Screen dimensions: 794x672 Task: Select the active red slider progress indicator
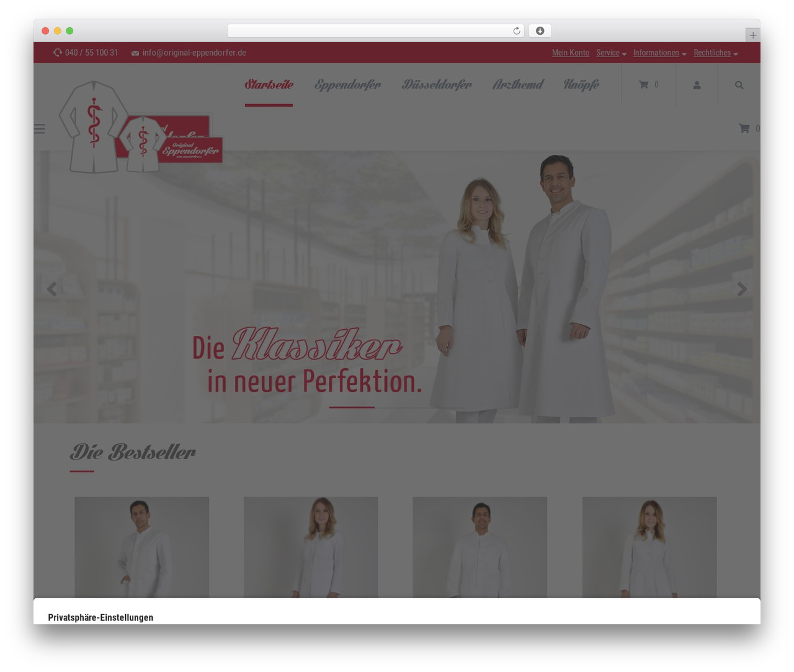[x=352, y=407]
